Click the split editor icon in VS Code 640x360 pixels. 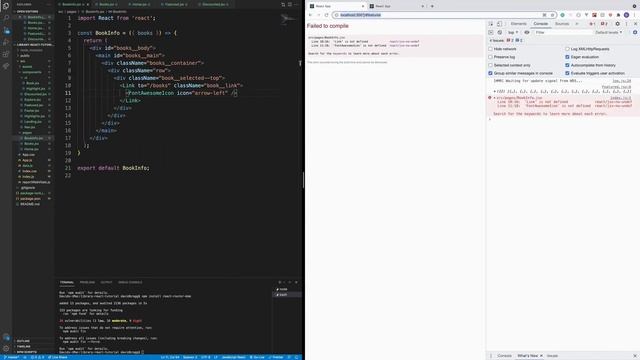click(290, 4)
